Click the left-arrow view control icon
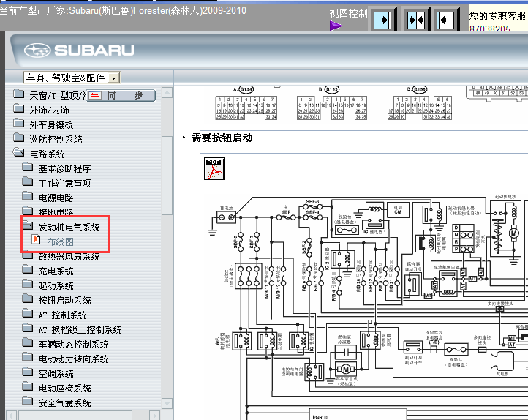The width and height of the screenshot is (528, 420). [445, 20]
